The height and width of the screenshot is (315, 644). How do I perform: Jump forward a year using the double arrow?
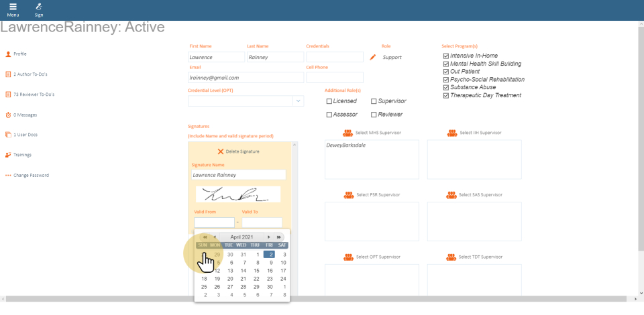278,237
